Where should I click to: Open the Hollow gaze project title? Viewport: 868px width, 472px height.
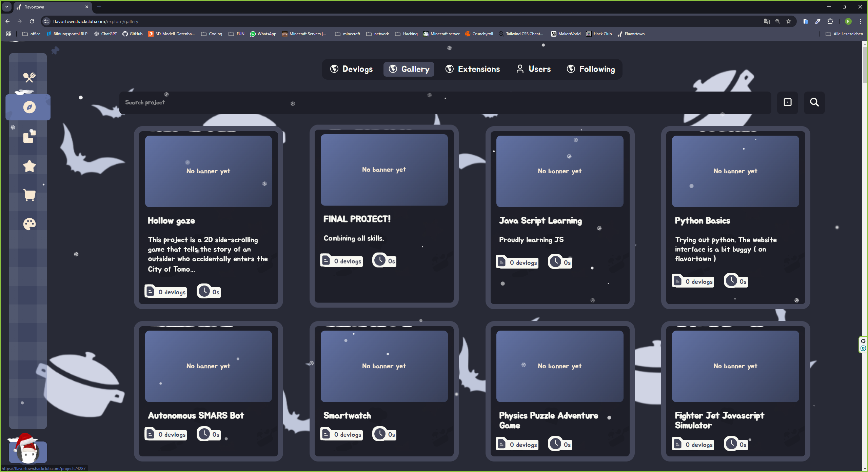click(171, 221)
